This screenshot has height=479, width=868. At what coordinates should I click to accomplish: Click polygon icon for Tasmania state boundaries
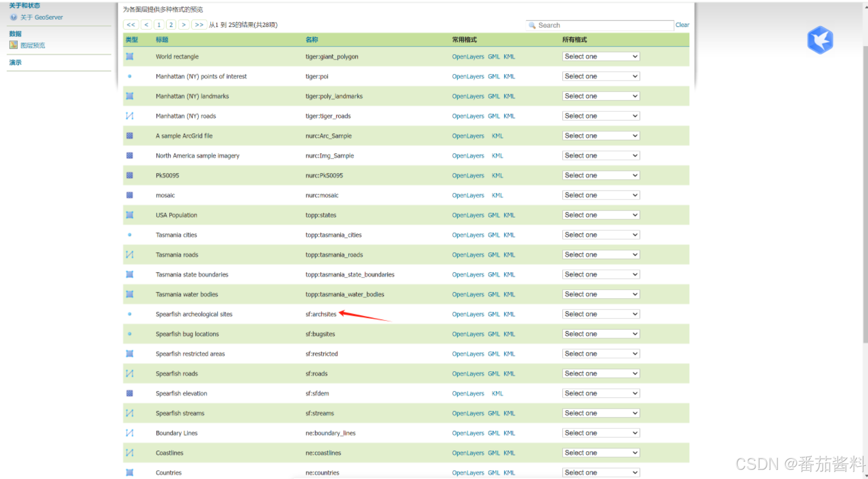(130, 274)
